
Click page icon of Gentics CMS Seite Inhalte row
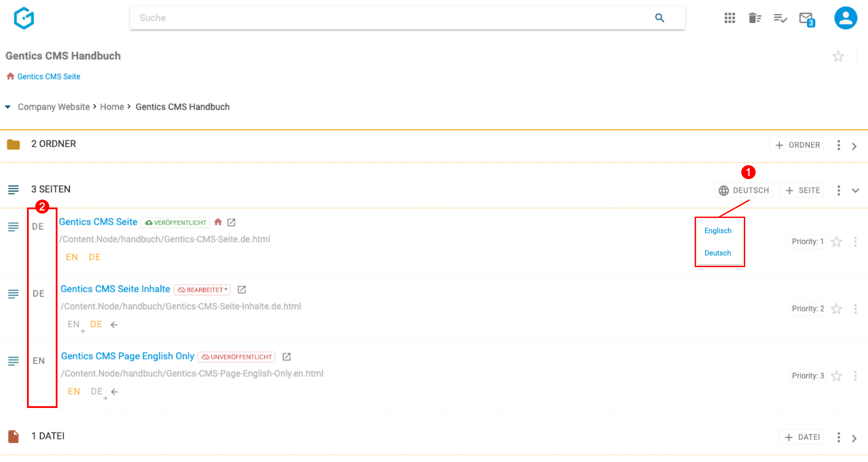point(14,294)
